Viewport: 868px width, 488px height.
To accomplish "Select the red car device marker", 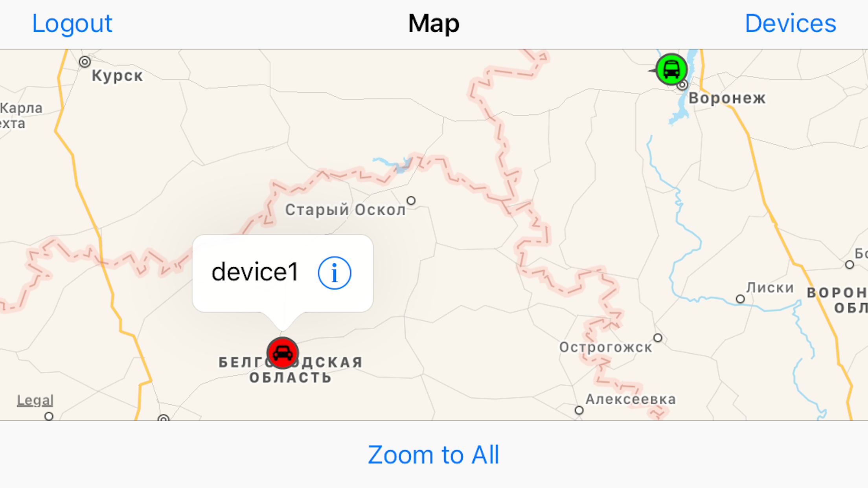I will (282, 353).
